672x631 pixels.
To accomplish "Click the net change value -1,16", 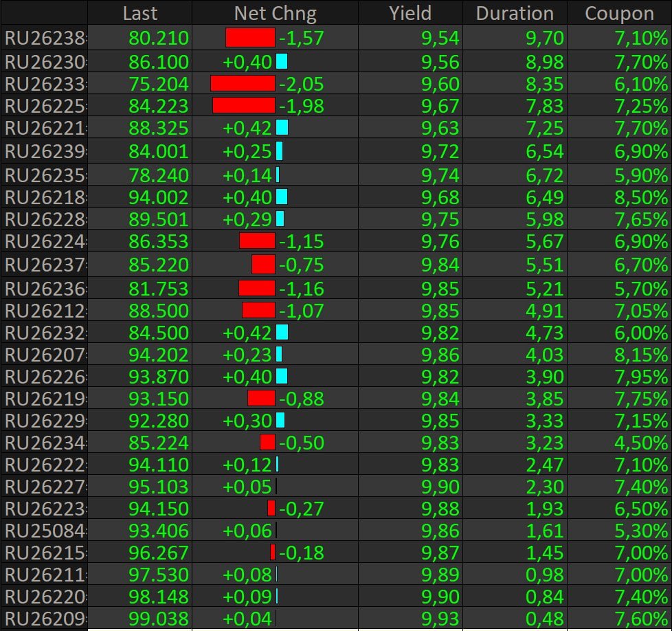I will pos(301,289).
